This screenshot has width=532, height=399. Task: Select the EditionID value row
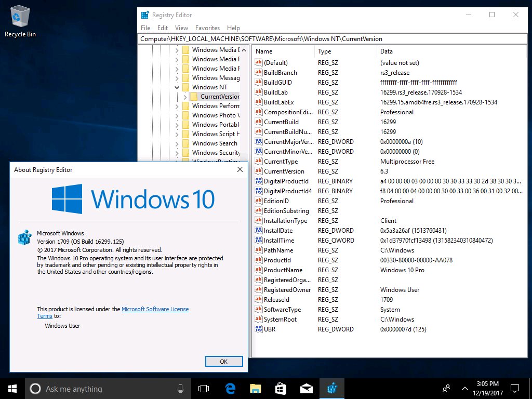[x=389, y=201]
